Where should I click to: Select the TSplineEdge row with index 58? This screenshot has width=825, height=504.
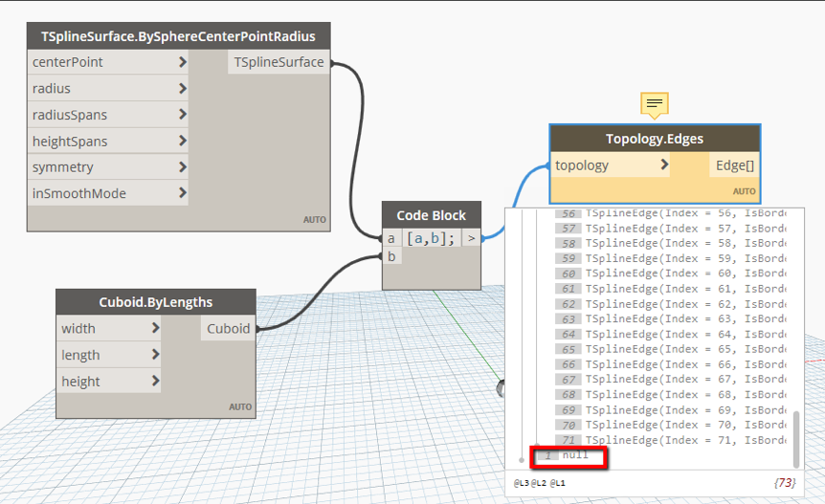tap(671, 243)
